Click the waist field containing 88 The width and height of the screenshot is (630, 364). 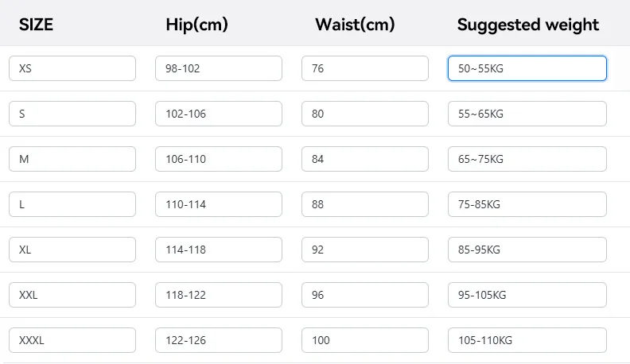tap(365, 204)
